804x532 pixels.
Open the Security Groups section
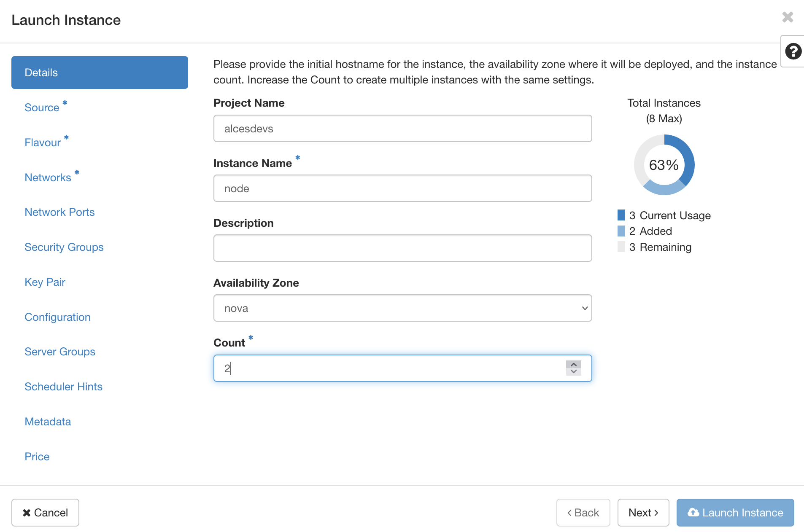click(64, 247)
